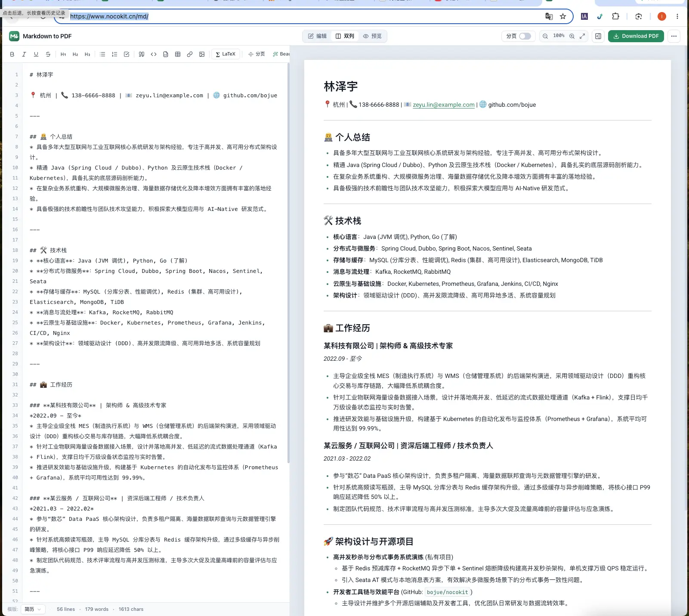Screen dimensions: 689x616
Task: Insert a task checklist item
Action: [x=127, y=54]
